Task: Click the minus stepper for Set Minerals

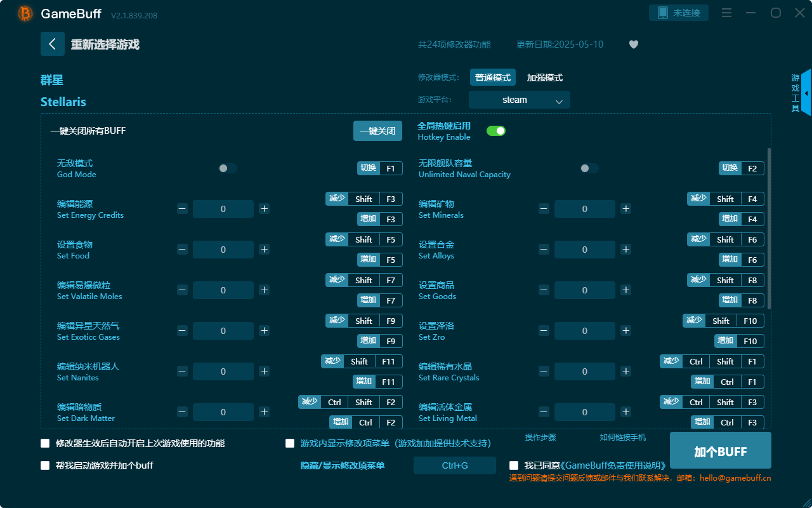Action: (544, 208)
